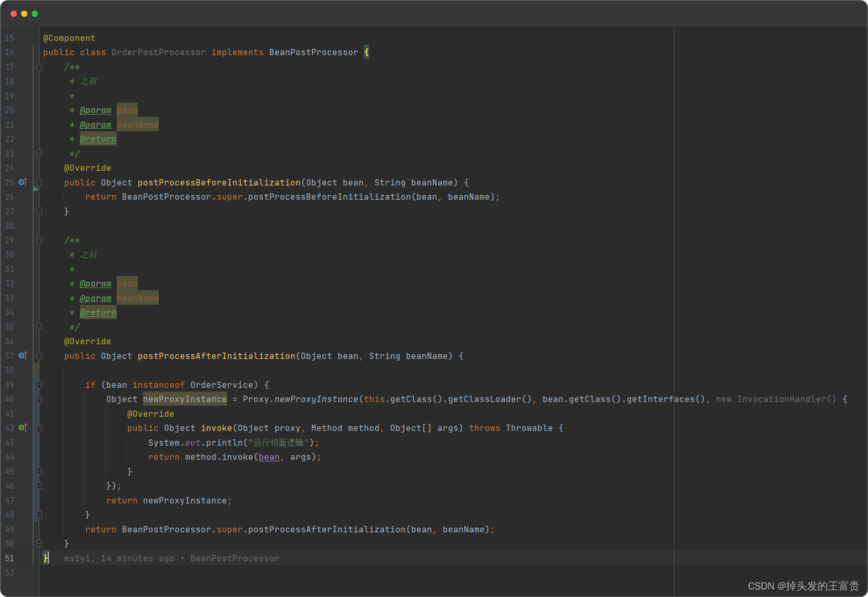Click the bean doc parameter on line 32

[x=127, y=283]
